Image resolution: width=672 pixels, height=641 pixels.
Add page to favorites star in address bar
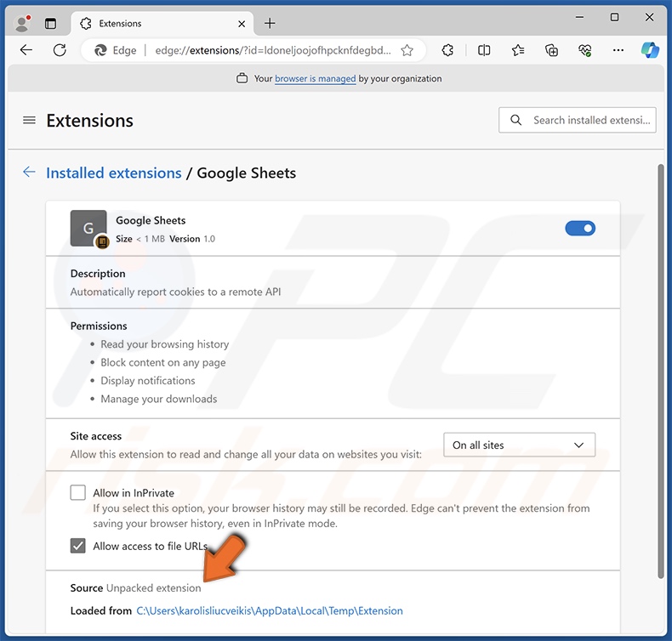(407, 50)
